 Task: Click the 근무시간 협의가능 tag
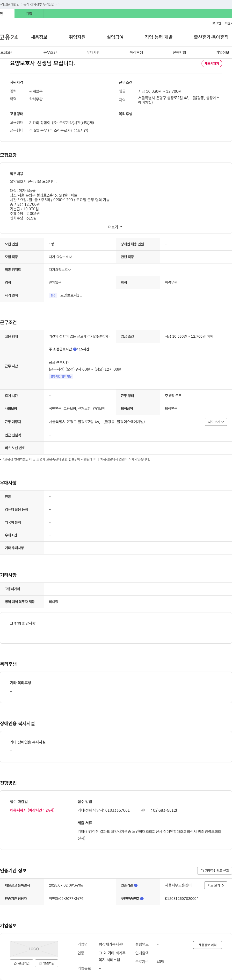point(61,376)
